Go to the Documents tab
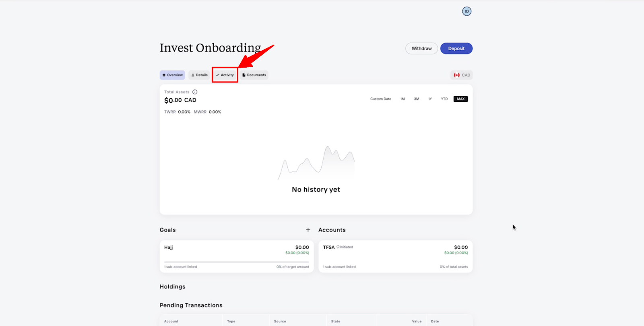 (x=254, y=75)
